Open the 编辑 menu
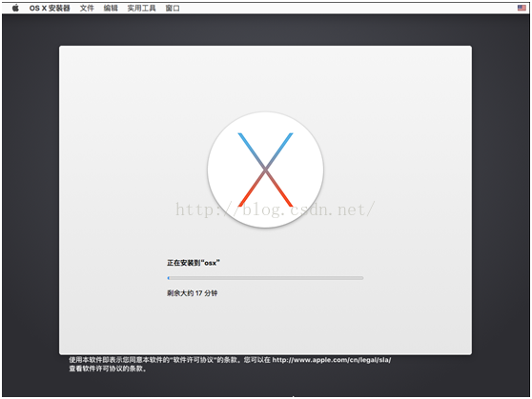This screenshot has width=532, height=399. (111, 9)
